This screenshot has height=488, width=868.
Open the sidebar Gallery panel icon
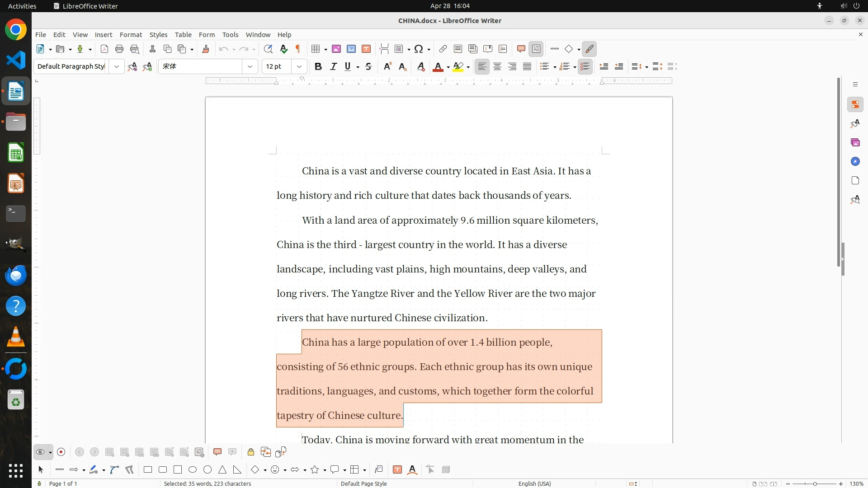pyautogui.click(x=855, y=142)
